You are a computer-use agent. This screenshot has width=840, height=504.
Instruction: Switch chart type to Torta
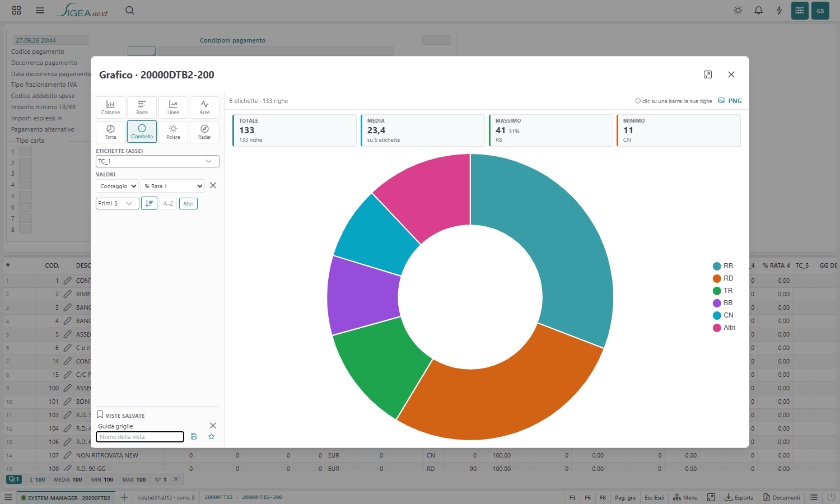pyautogui.click(x=110, y=132)
